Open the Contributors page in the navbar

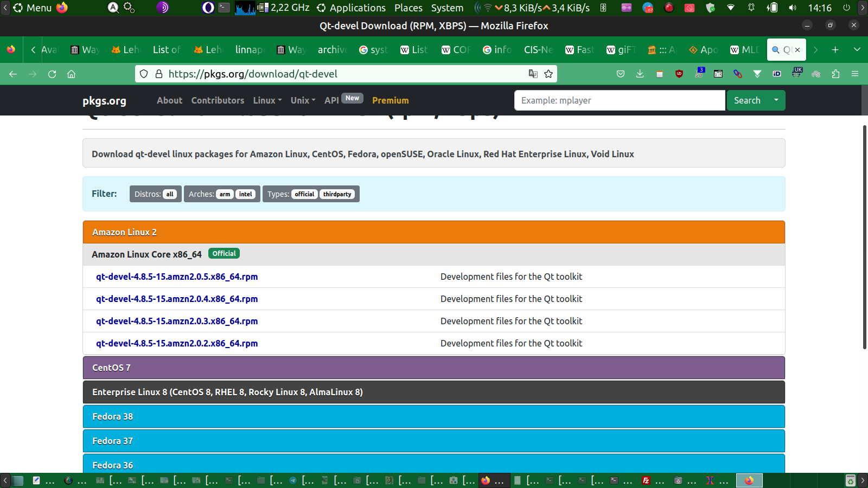click(x=218, y=100)
